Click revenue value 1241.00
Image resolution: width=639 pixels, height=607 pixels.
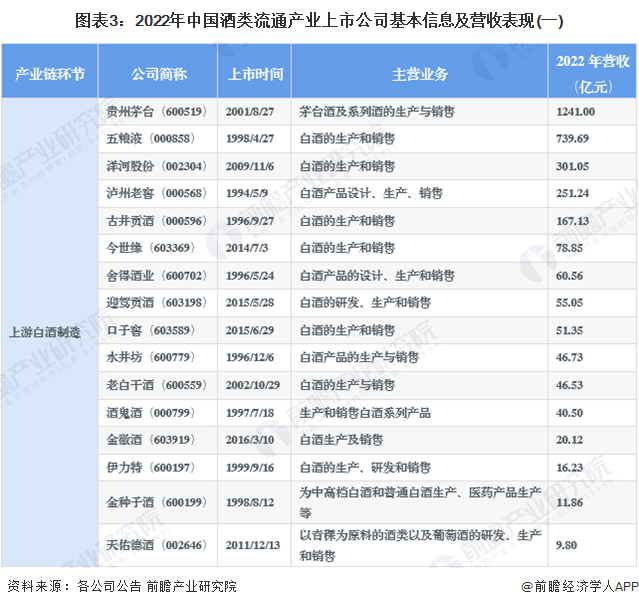pyautogui.click(x=575, y=112)
